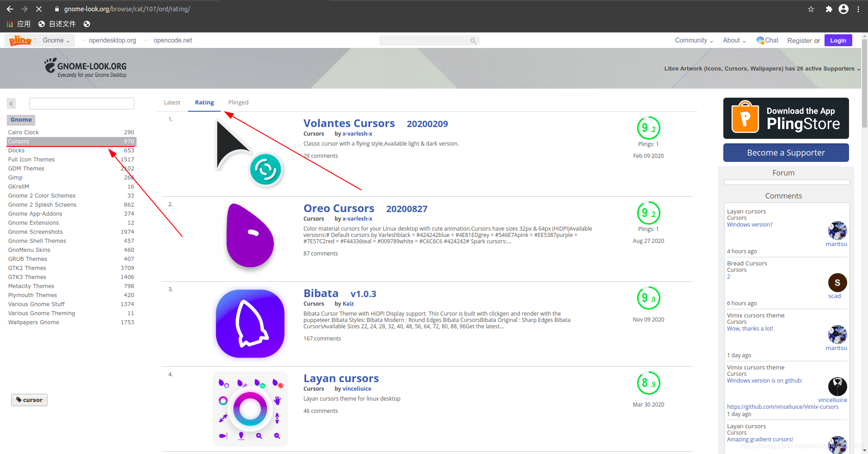Click the 9.2 rating circle for Volantes Cursors
The width and height of the screenshot is (868, 454).
(x=648, y=128)
